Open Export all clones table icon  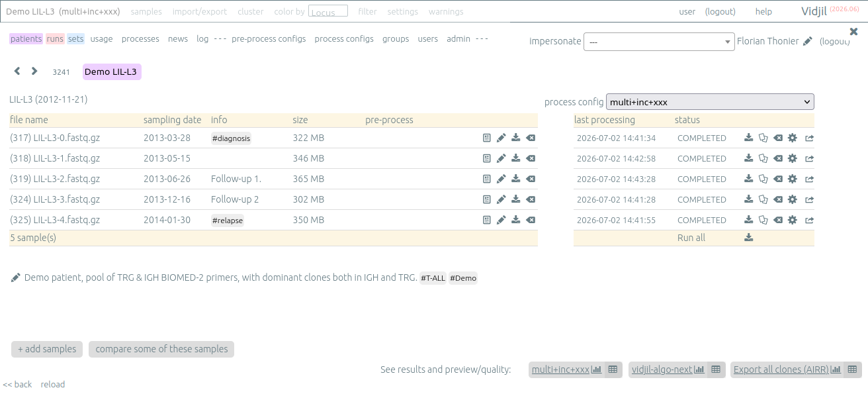point(852,369)
